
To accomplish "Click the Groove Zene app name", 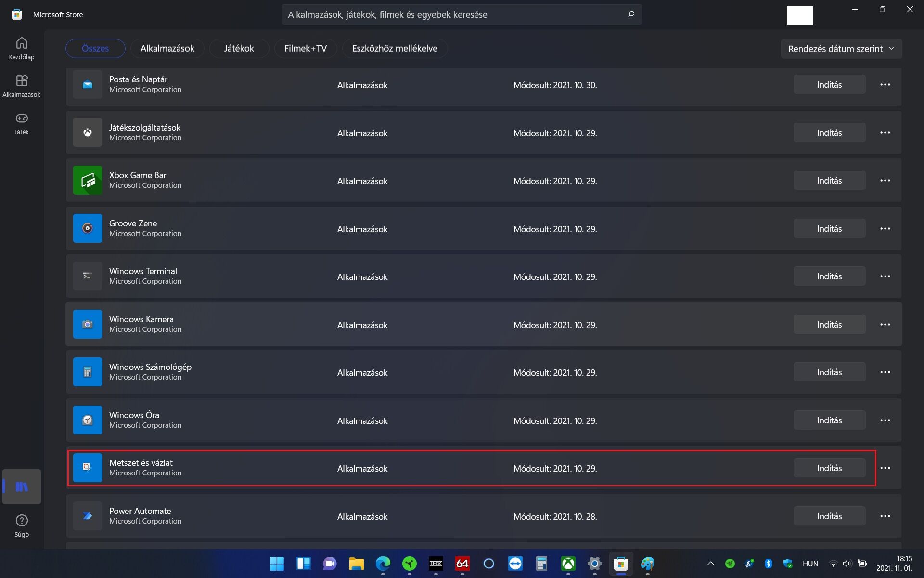I will [133, 223].
